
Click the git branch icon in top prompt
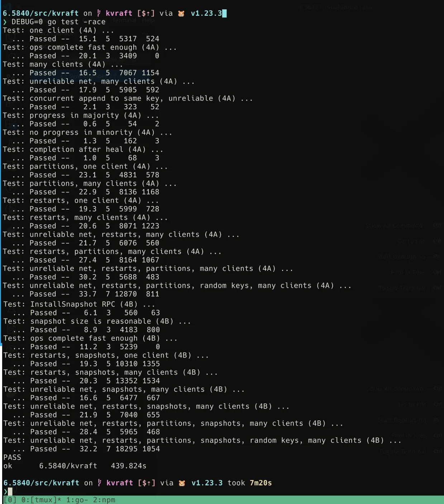(x=99, y=13)
